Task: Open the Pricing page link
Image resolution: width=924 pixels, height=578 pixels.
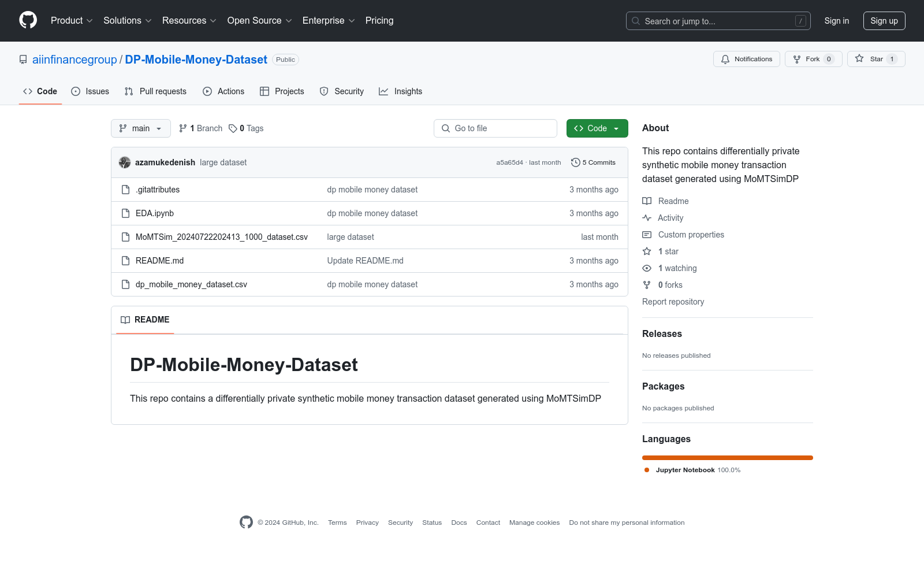Action: [379, 21]
